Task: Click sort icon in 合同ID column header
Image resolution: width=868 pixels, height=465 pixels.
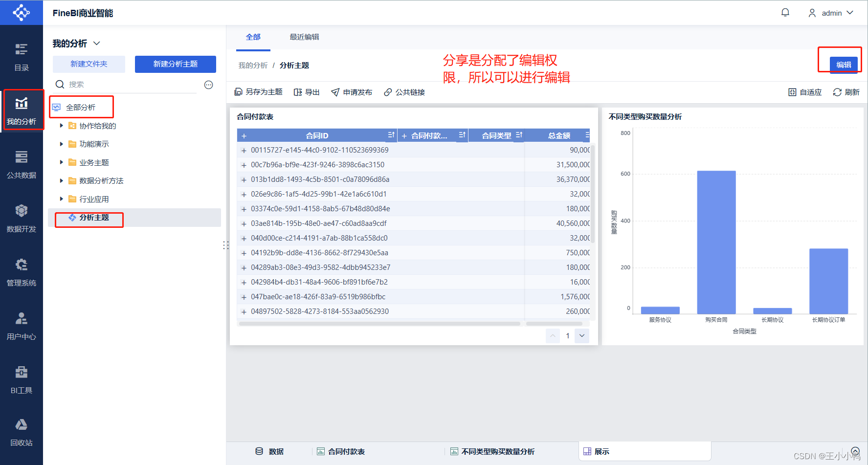Action: 391,135
